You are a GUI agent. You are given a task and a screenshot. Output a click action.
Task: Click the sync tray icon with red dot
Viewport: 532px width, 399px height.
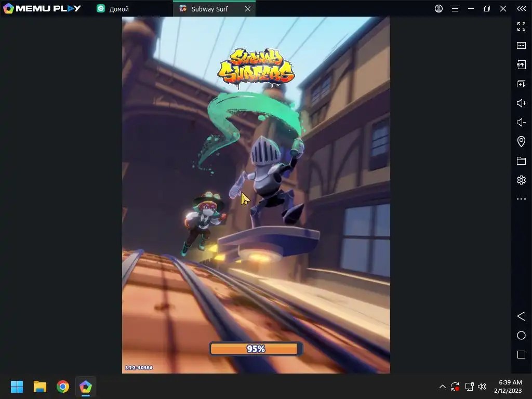(455, 387)
